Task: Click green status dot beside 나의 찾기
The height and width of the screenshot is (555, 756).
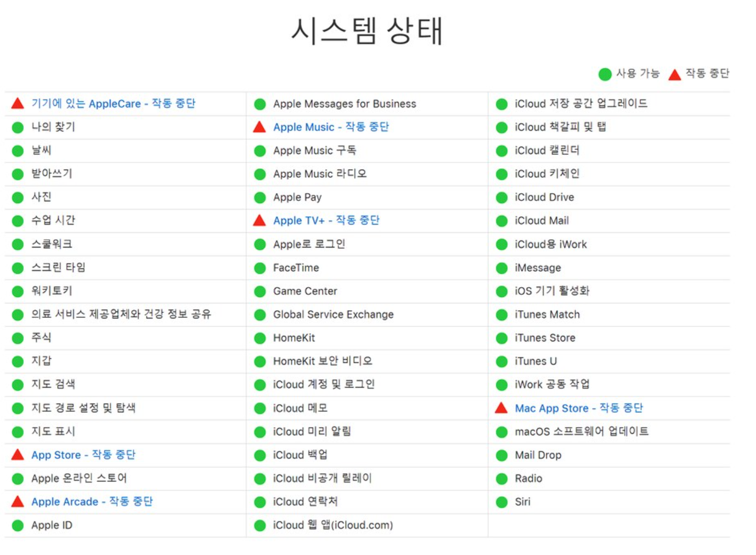Action: click(x=18, y=127)
